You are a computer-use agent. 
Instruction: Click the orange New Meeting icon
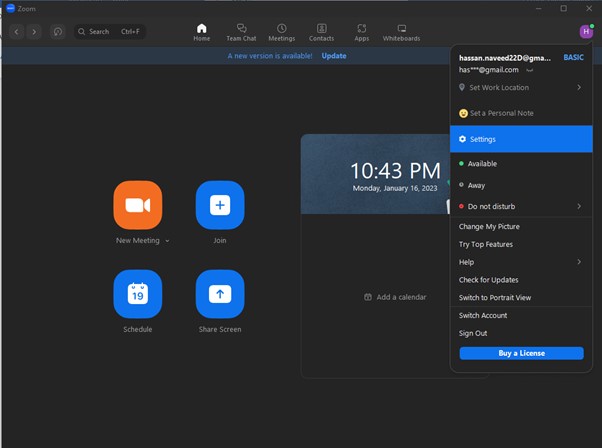(138, 205)
